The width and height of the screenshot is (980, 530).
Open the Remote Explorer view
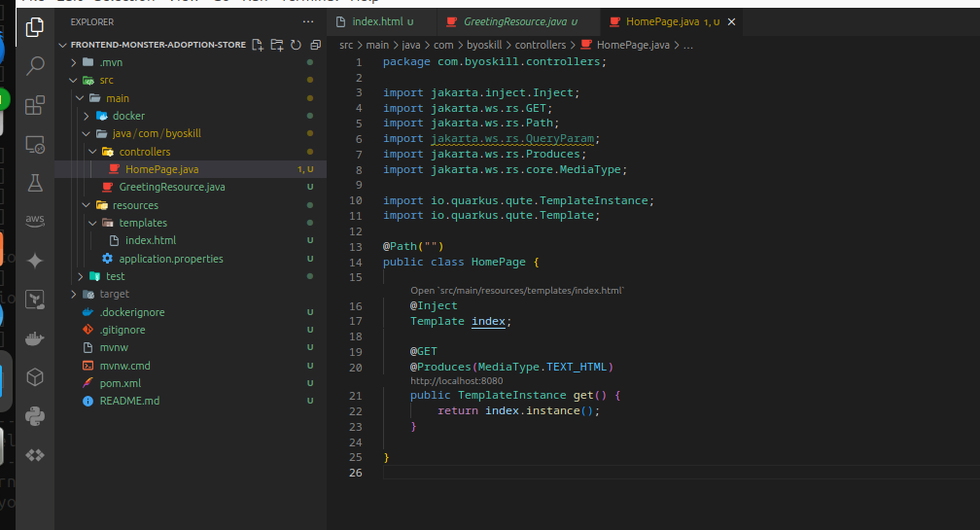35,144
